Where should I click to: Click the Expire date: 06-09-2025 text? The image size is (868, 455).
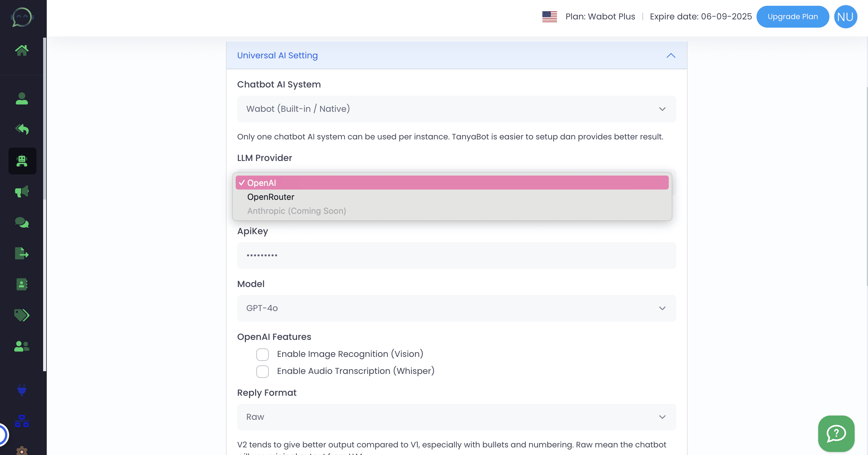[x=701, y=16]
